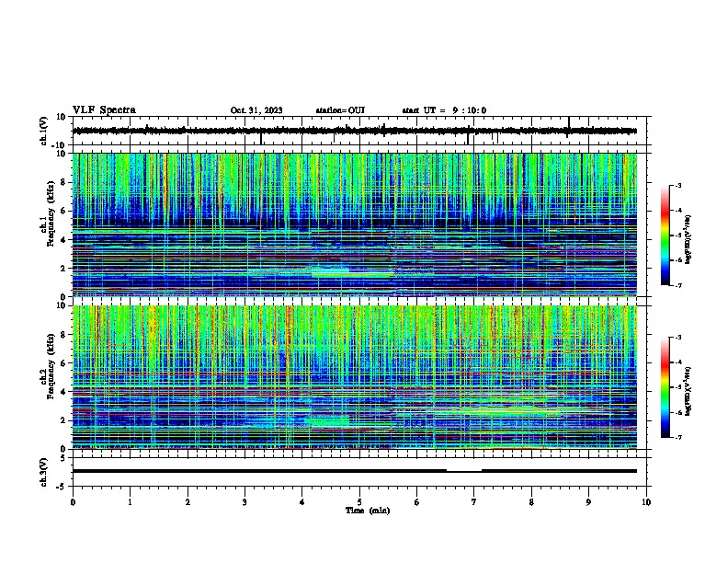Click time axis tick label "4"
Screen dimensions: 728x563
coord(302,502)
